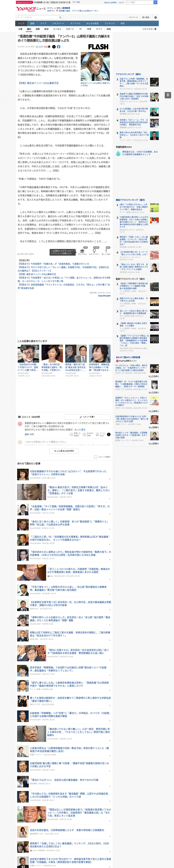Open settings gear icon in header
174x868 pixels.
click(x=155, y=18)
